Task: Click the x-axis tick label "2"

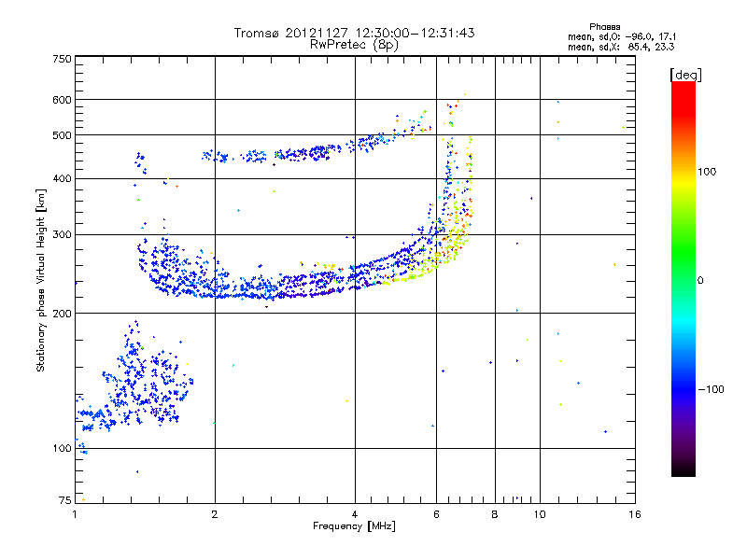Action: pyautogui.click(x=215, y=514)
